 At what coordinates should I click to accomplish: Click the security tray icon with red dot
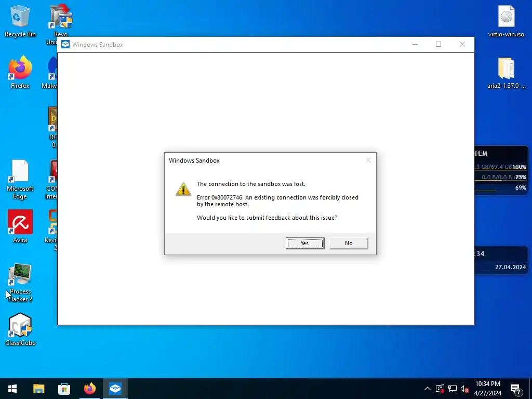coord(440,389)
